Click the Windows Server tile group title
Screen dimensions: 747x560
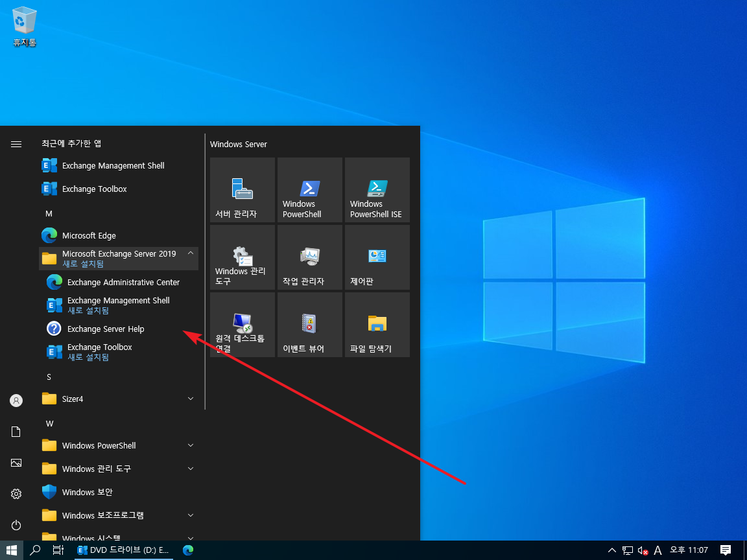pyautogui.click(x=238, y=145)
